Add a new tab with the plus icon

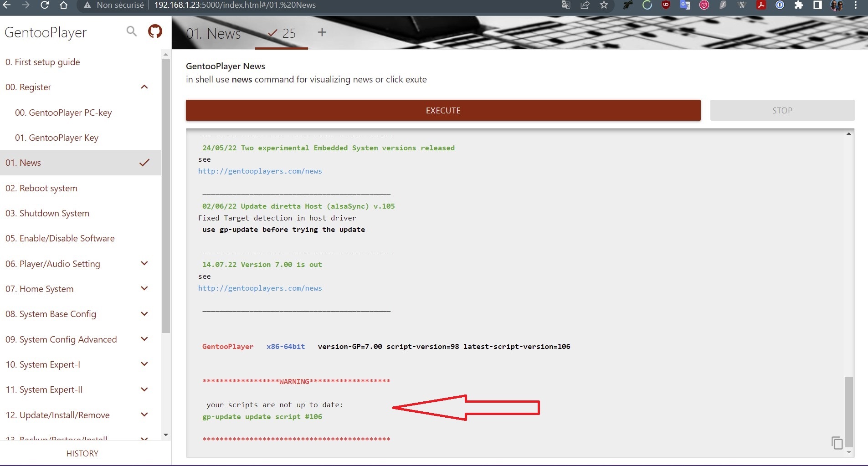pos(322,32)
